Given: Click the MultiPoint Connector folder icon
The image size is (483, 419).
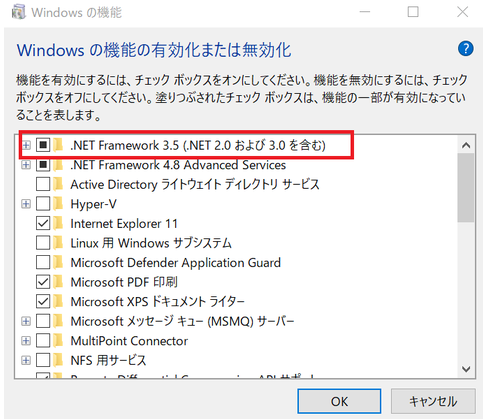Looking at the screenshot, I should (x=58, y=341).
